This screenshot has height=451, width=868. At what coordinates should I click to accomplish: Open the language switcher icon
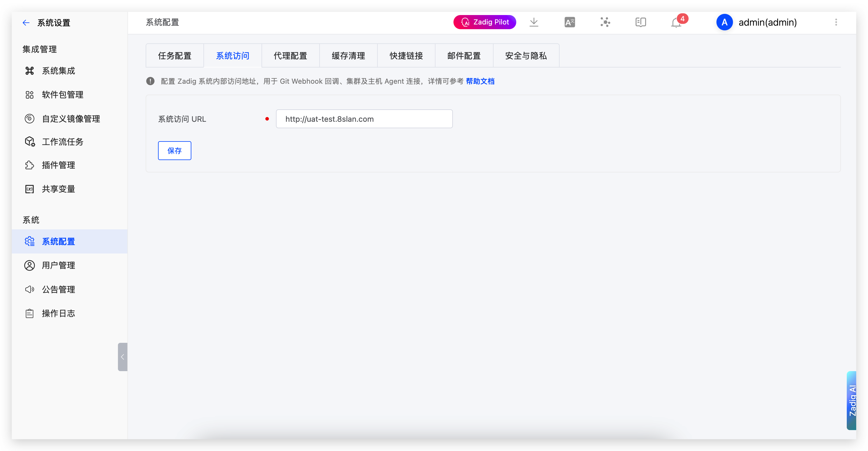[569, 22]
